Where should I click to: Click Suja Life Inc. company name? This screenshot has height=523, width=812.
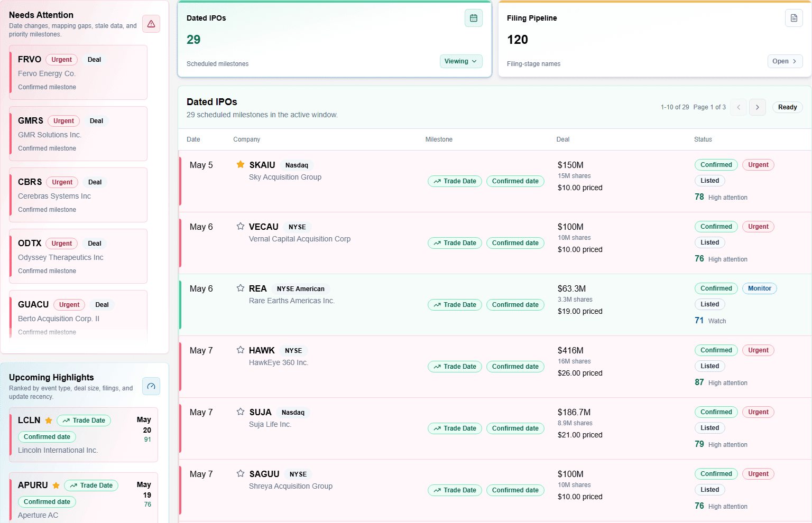270,424
